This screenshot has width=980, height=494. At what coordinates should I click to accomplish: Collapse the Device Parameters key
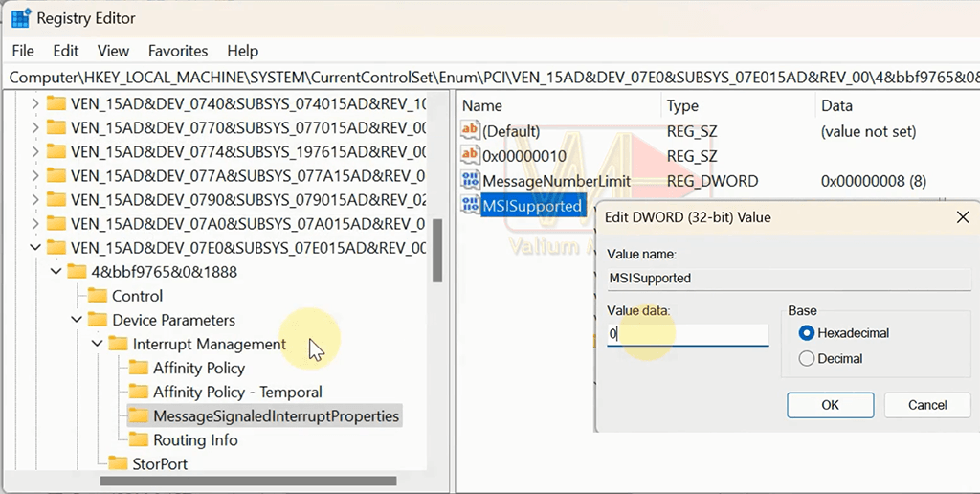77,320
